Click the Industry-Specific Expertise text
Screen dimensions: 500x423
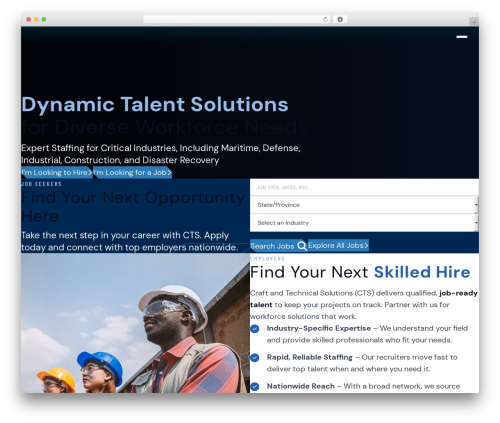(319, 328)
